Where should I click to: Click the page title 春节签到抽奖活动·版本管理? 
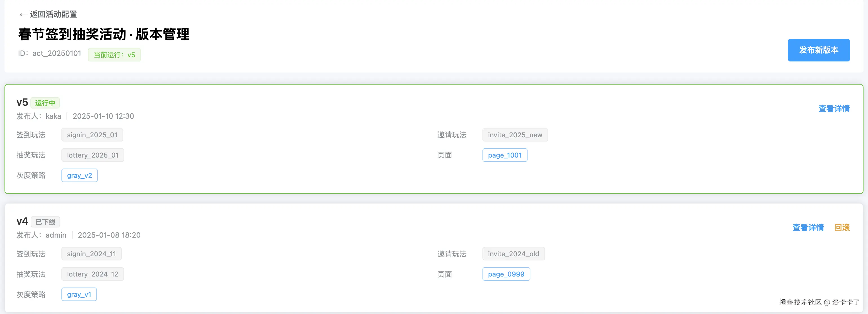click(104, 34)
